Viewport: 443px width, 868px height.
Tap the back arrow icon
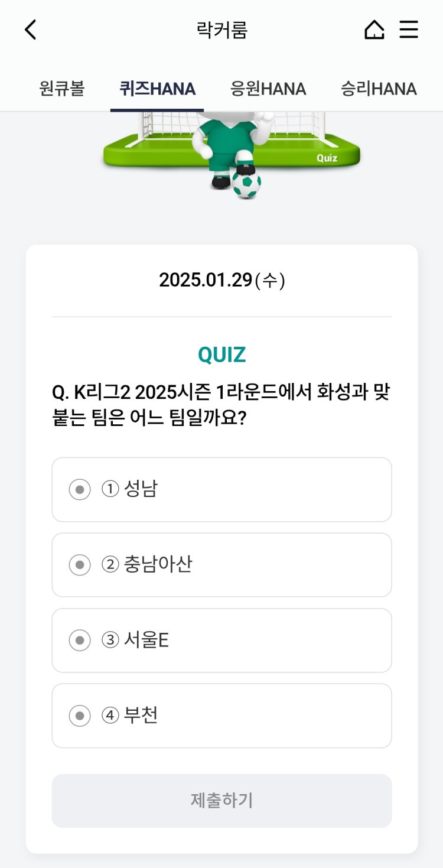31,30
